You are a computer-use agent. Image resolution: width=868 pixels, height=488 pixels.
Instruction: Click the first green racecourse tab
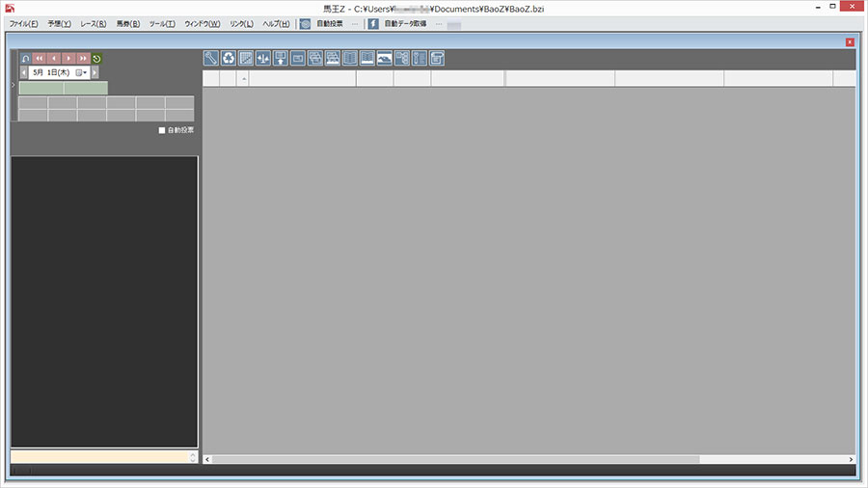(41, 88)
